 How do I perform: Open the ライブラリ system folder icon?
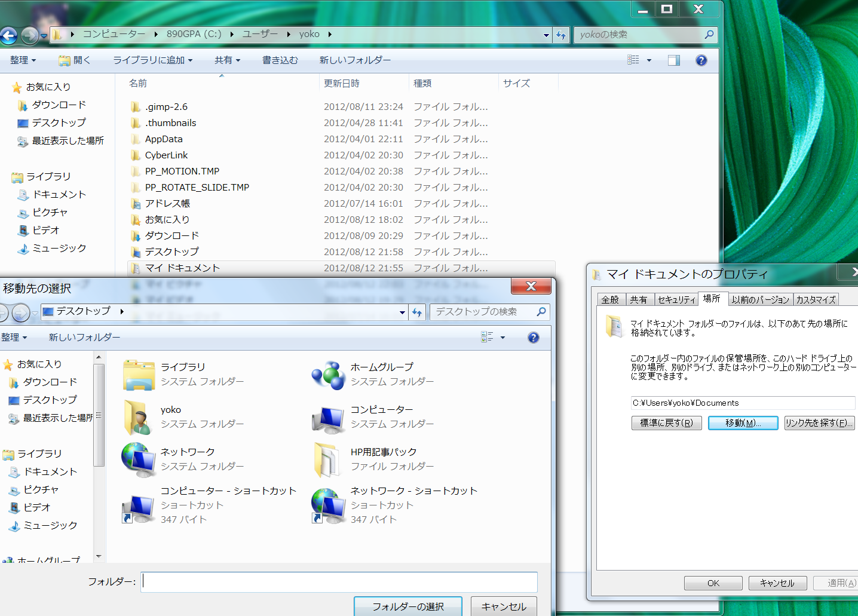[x=139, y=375]
